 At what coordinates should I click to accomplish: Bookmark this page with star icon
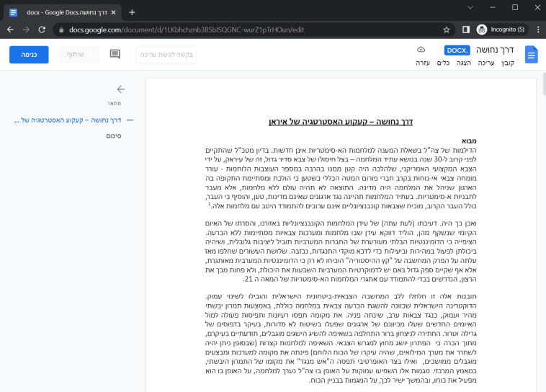(x=447, y=30)
